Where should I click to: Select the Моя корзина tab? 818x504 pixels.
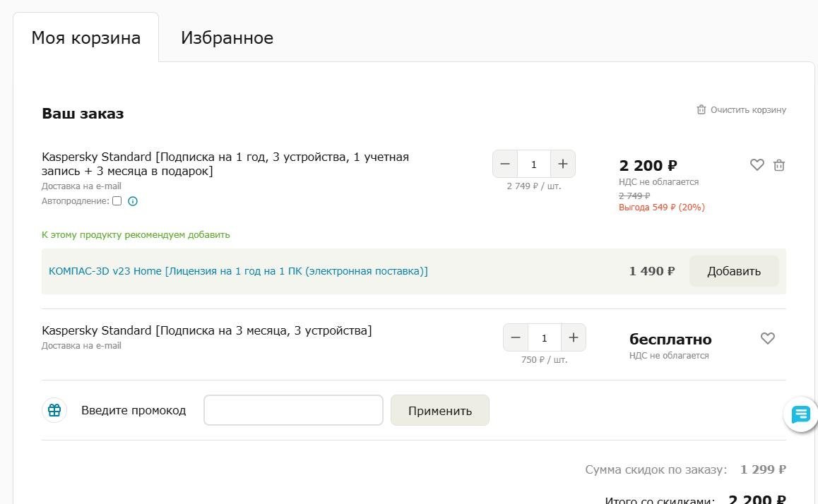coord(86,37)
